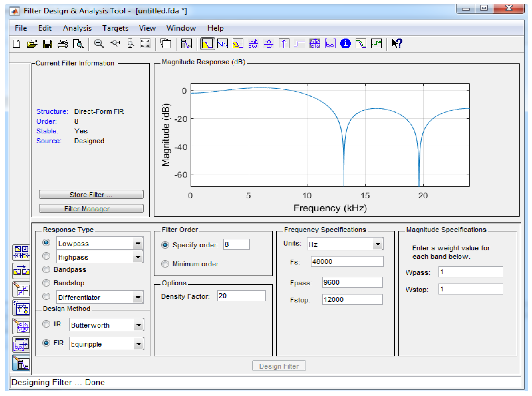Show the Phase Delay response
Viewport: 532px width, 396px height.
tap(268, 44)
